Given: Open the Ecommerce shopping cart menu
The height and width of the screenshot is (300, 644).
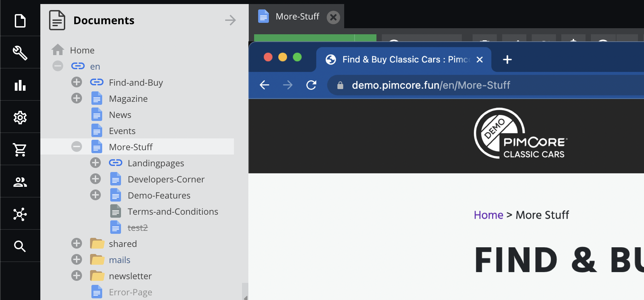Looking at the screenshot, I should click(20, 150).
